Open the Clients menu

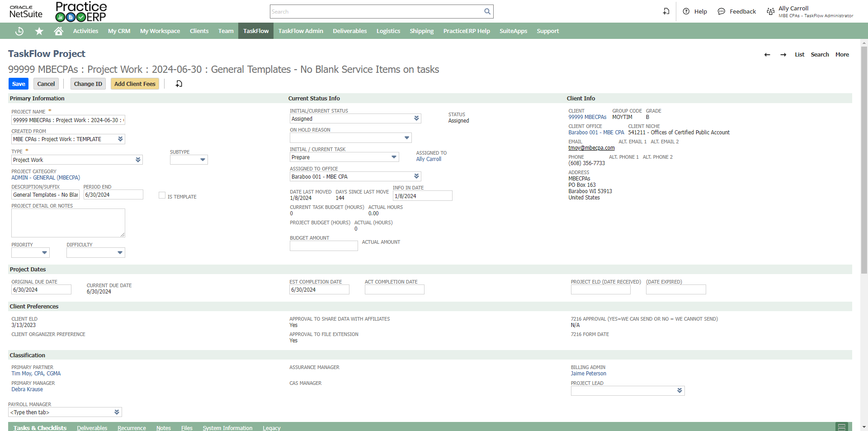click(x=199, y=31)
